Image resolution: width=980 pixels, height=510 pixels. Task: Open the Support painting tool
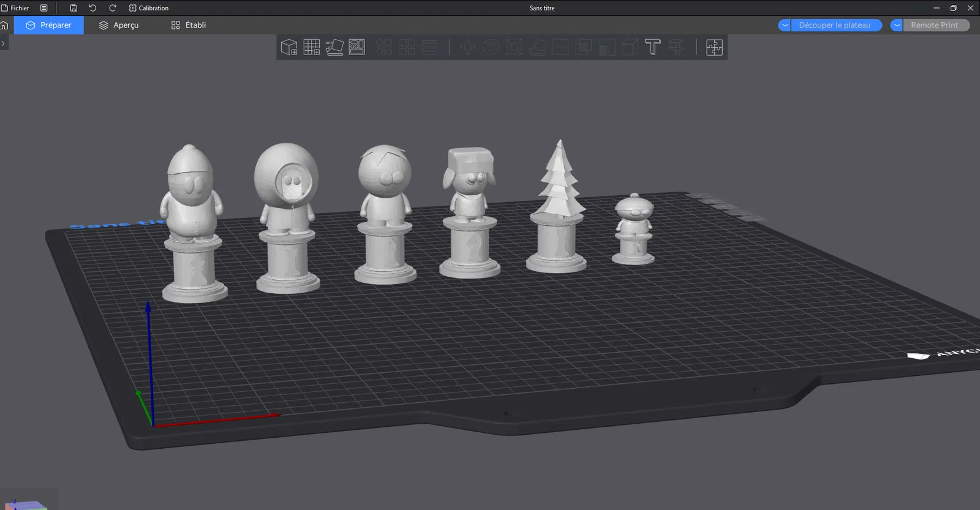tap(606, 47)
